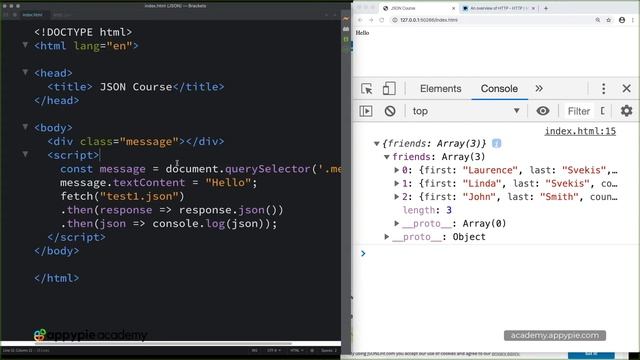The height and width of the screenshot is (360, 640).
Task: Open the browser profile avatar
Action: [622, 20]
